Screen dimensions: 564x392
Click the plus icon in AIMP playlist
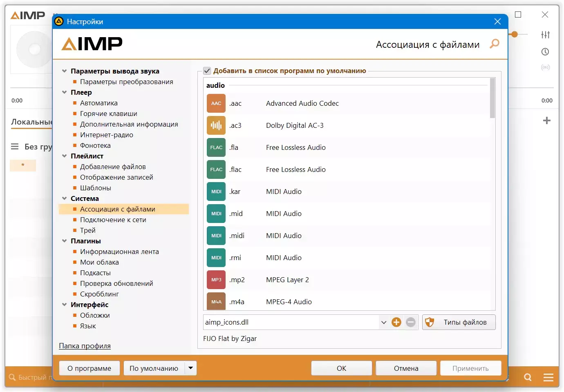coord(547,120)
